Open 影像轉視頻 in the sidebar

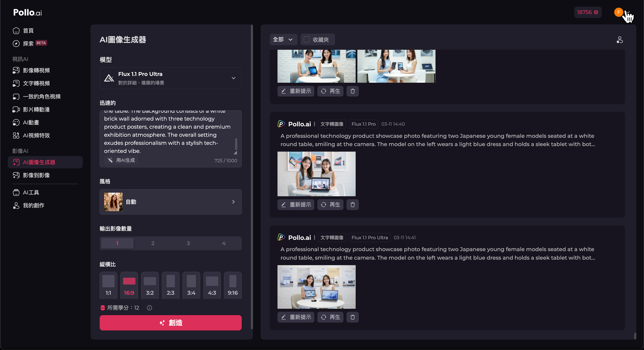pyautogui.click(x=36, y=70)
